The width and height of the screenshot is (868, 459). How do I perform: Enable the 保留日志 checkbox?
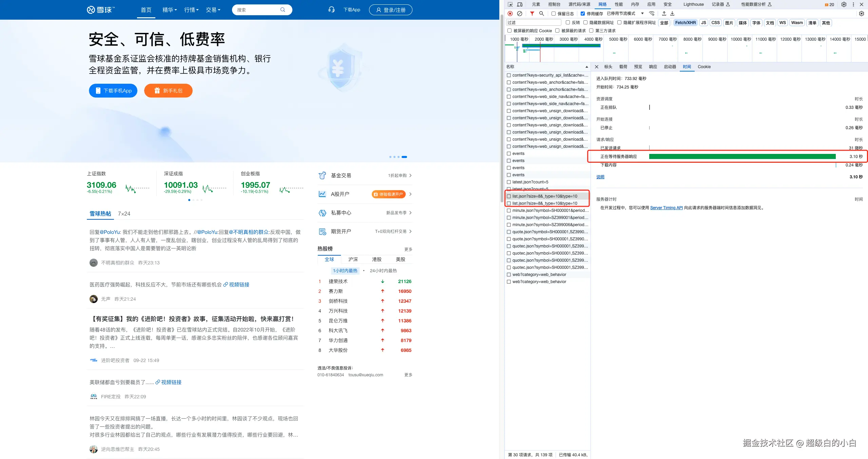(554, 14)
